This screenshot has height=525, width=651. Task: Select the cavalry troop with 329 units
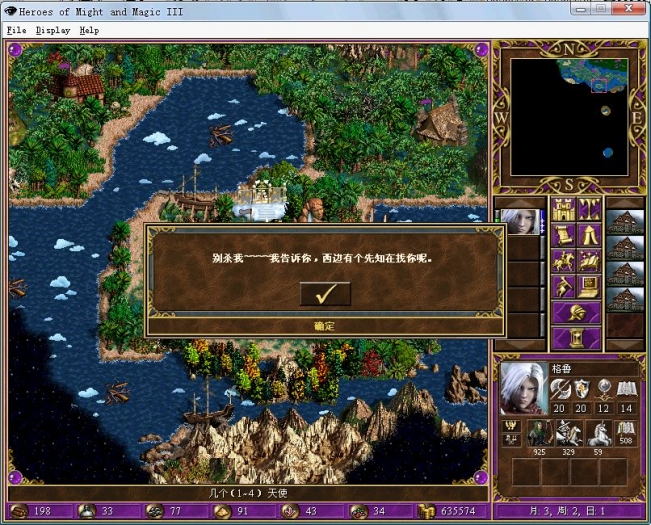[x=569, y=433]
